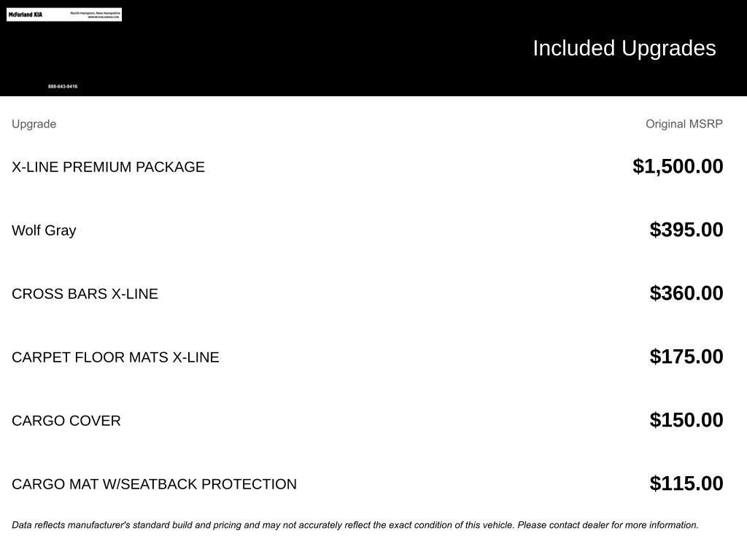This screenshot has height=560, width=747.
Task: Click the Upgrade column header
Action: click(34, 124)
